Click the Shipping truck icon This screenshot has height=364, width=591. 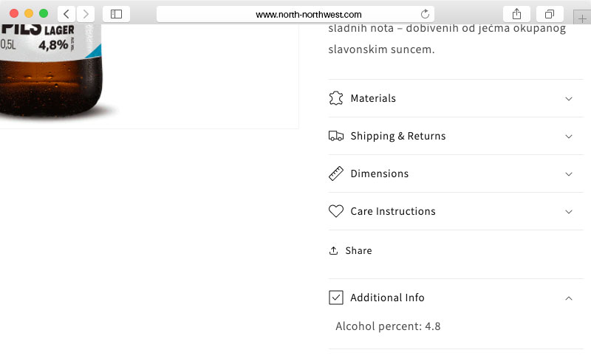point(336,136)
